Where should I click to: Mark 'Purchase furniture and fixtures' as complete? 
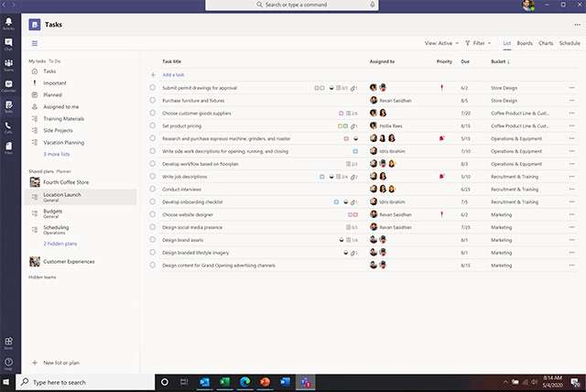tap(153, 101)
